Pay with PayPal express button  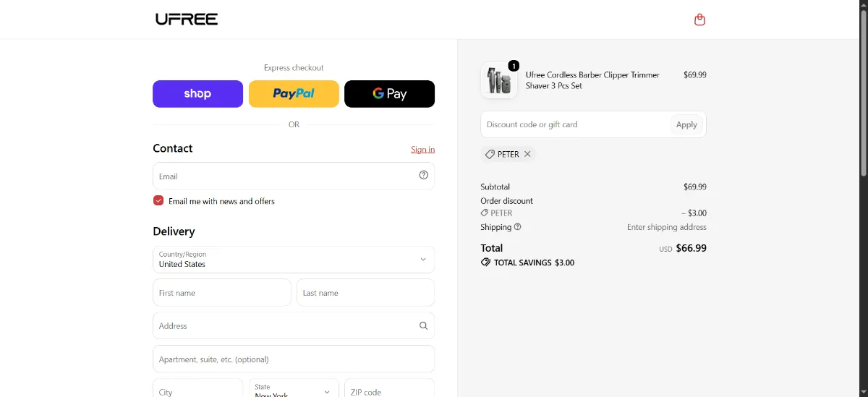pyautogui.click(x=294, y=94)
